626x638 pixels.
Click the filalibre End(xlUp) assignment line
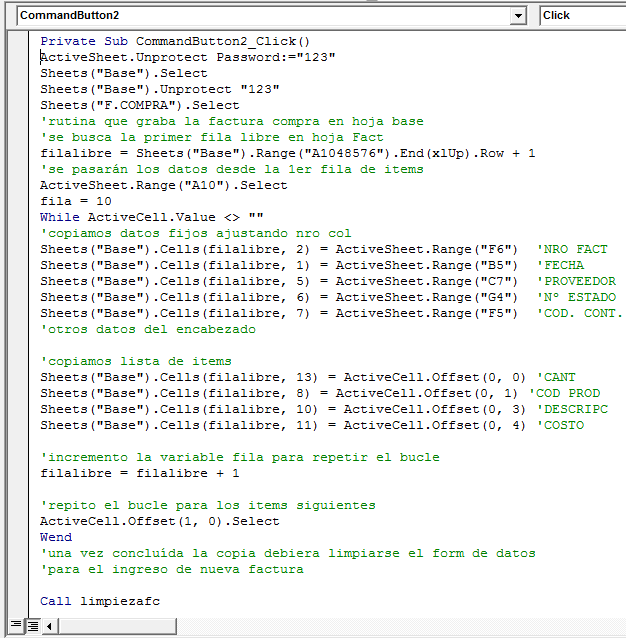click(287, 153)
